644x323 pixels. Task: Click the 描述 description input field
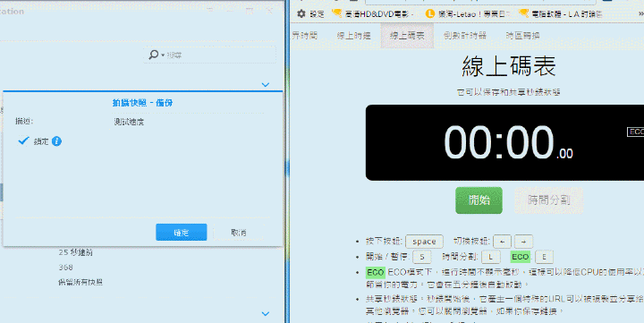coord(188,122)
